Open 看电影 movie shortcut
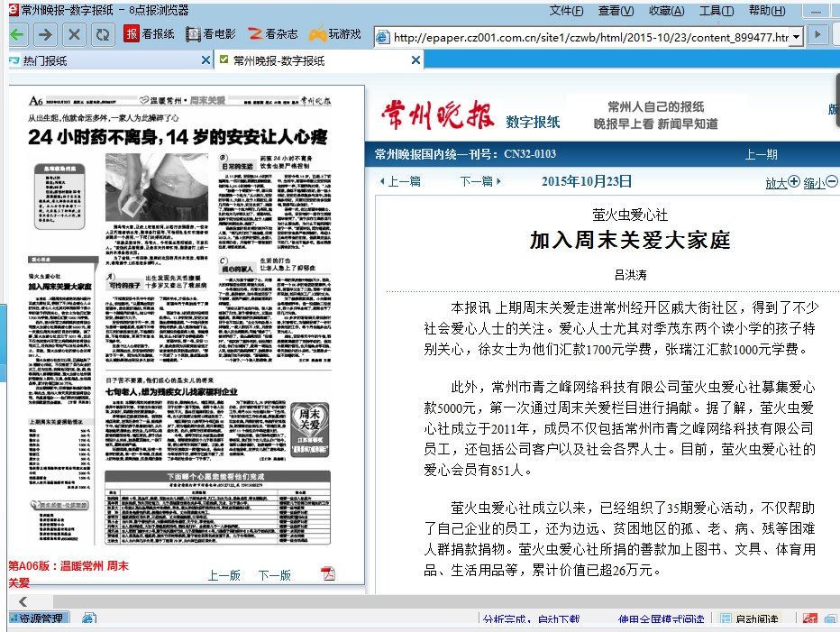The width and height of the screenshot is (840, 632). pos(211,34)
